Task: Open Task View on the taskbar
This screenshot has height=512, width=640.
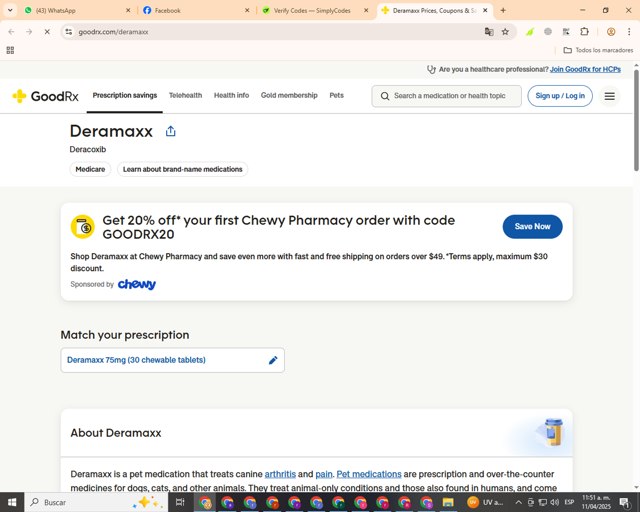Action: [180, 502]
